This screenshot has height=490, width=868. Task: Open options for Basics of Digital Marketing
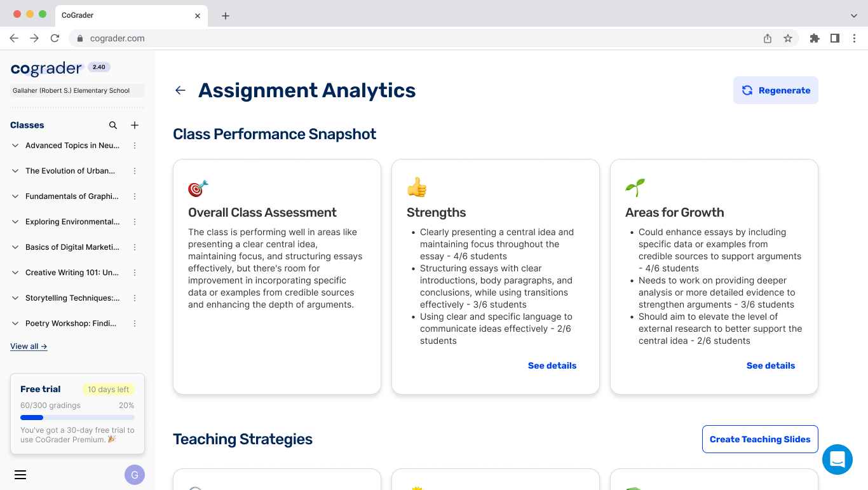tap(135, 247)
